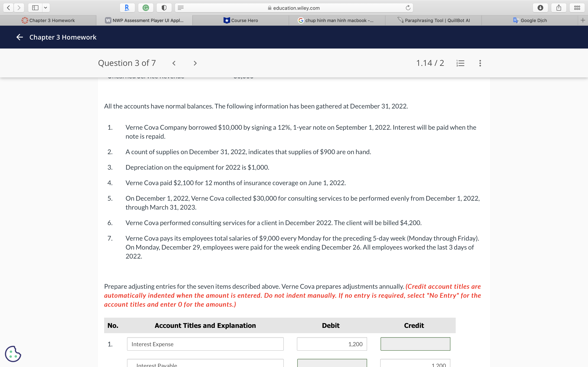Click the shield privacy extension icon

164,8
